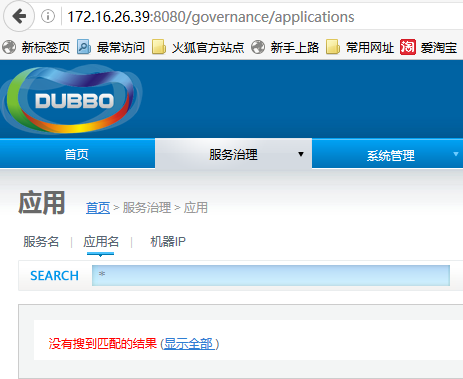Click the 没有搜到匹配的结果 message

point(103,343)
